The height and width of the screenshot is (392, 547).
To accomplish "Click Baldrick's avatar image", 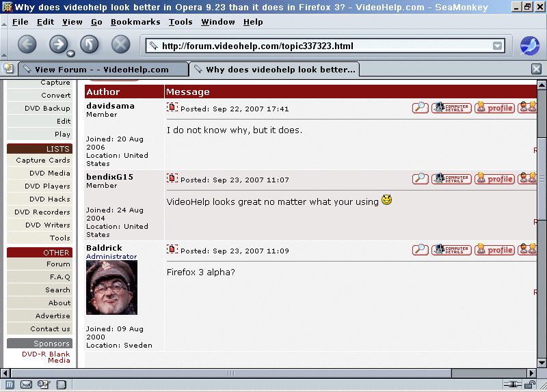I will 111,288.
